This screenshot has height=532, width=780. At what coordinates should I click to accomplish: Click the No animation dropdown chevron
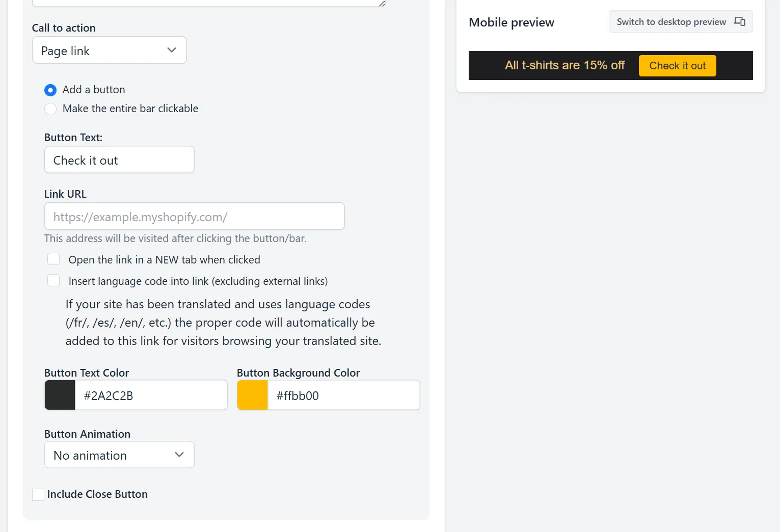click(179, 455)
